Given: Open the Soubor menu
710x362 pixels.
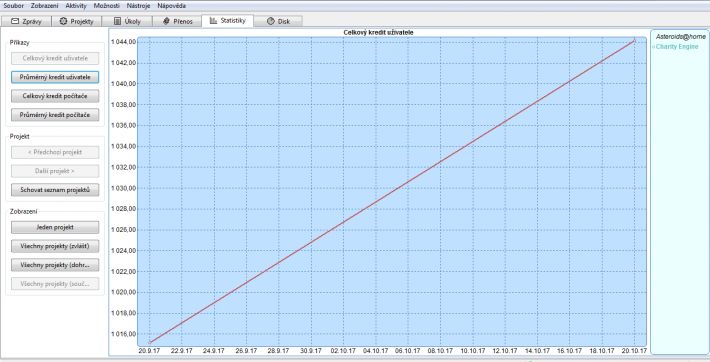Looking at the screenshot, I should pos(14,6).
